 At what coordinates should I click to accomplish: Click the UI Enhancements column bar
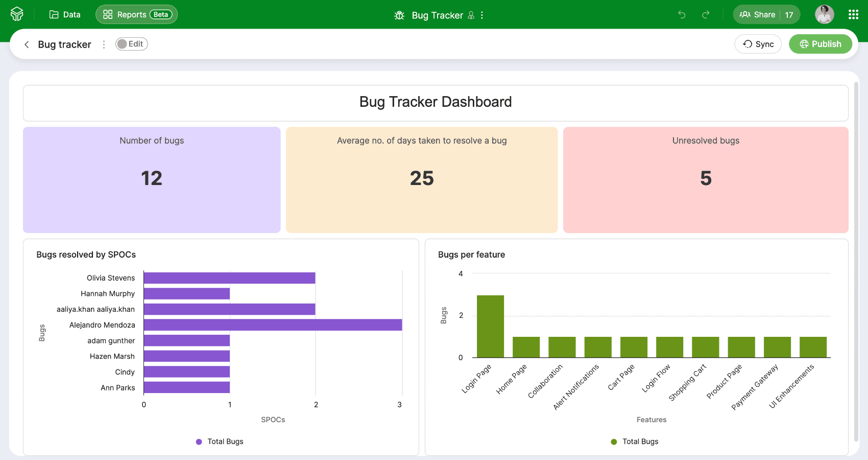(813, 347)
